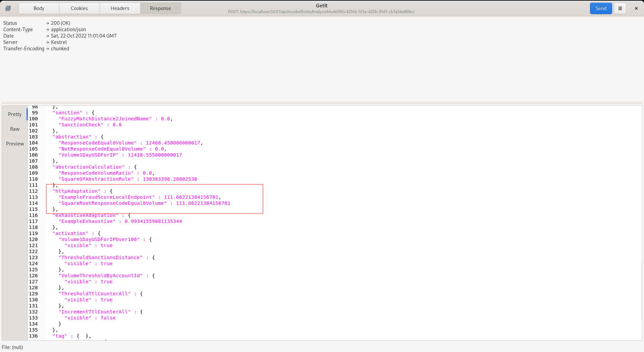Close the GetIt window
Viewport: 644px width, 352px height.
pyautogui.click(x=636, y=8)
